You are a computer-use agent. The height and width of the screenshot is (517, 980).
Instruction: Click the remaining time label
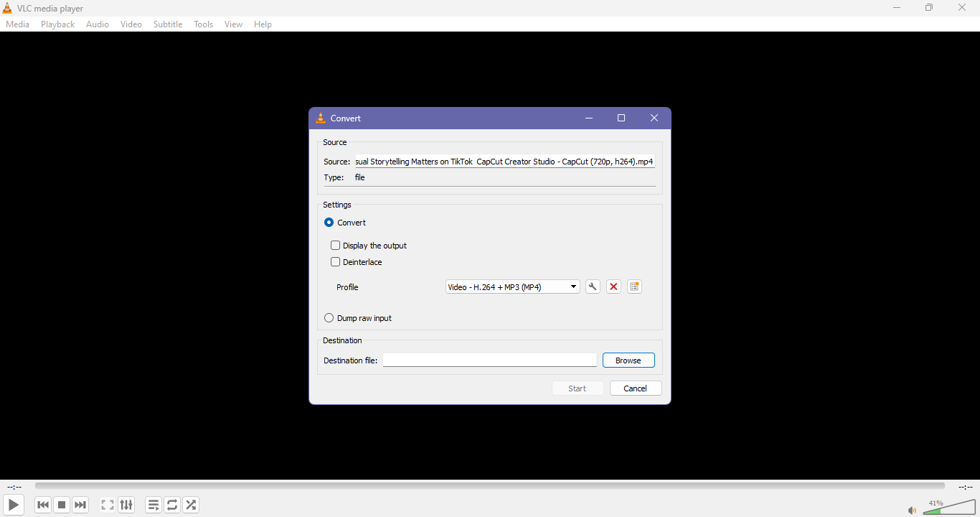[966, 487]
